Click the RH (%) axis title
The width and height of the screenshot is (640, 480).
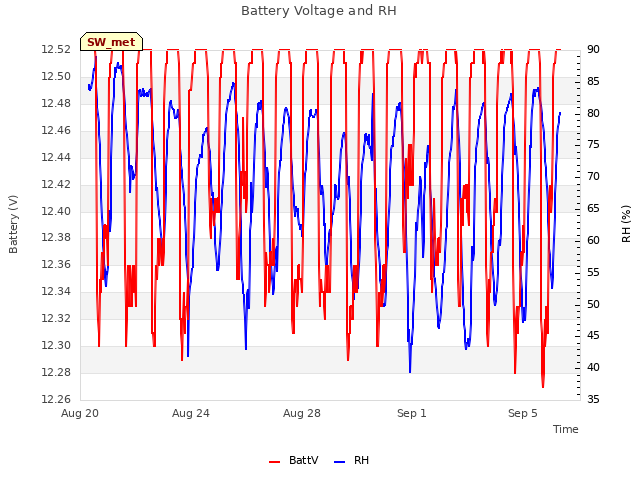coord(626,224)
